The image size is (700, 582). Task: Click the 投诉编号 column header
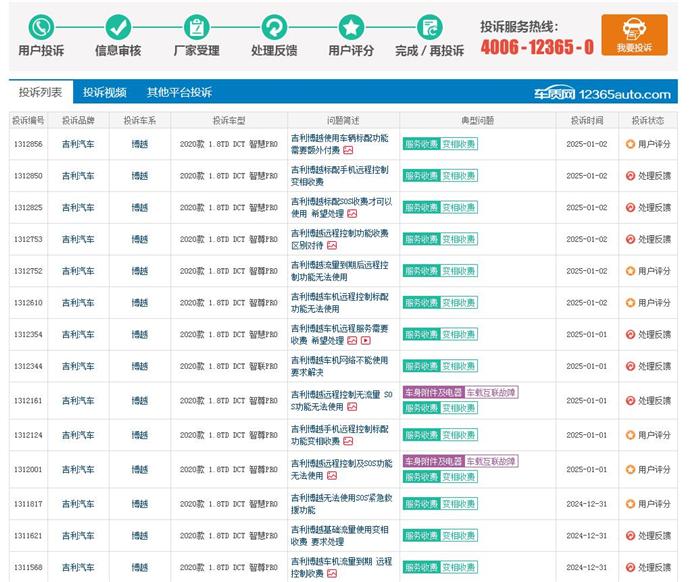point(28,121)
